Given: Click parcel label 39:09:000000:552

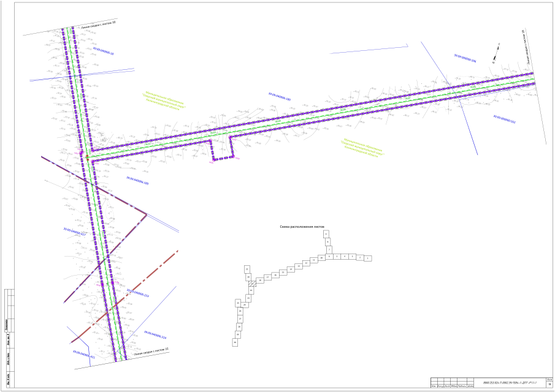Looking at the screenshot, I should pyautogui.click(x=504, y=118).
